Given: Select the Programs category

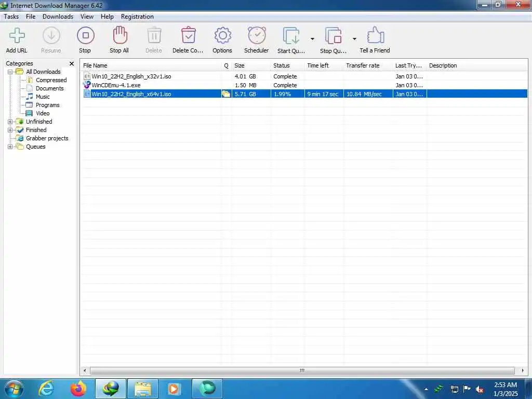Looking at the screenshot, I should pos(47,105).
